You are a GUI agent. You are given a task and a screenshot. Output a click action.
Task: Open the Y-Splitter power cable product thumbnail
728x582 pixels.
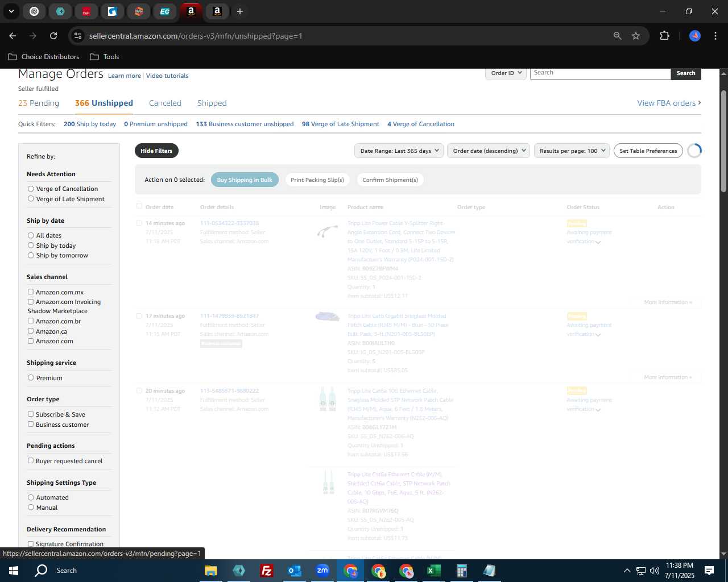[x=327, y=231]
